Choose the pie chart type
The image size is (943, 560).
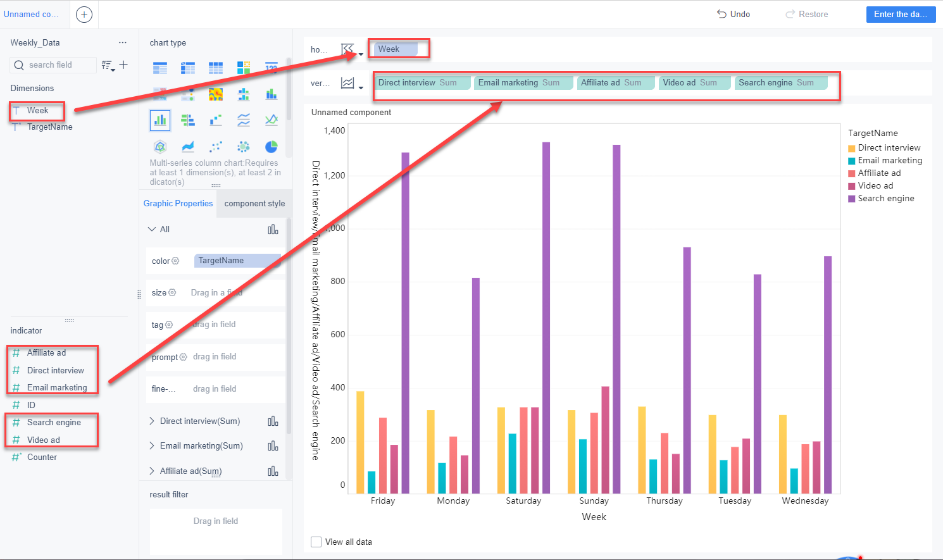[x=272, y=147]
